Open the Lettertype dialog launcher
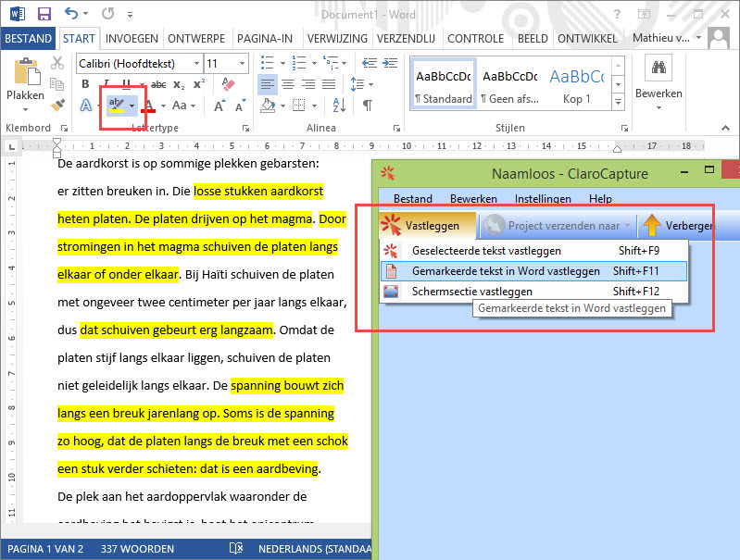 point(245,128)
